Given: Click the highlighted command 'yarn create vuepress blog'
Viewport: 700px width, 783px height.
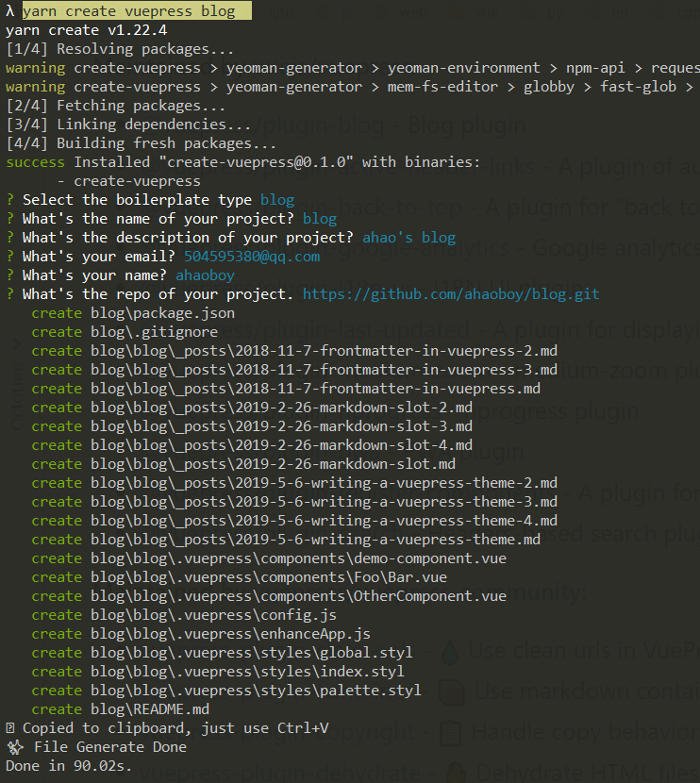Looking at the screenshot, I should coord(137,11).
